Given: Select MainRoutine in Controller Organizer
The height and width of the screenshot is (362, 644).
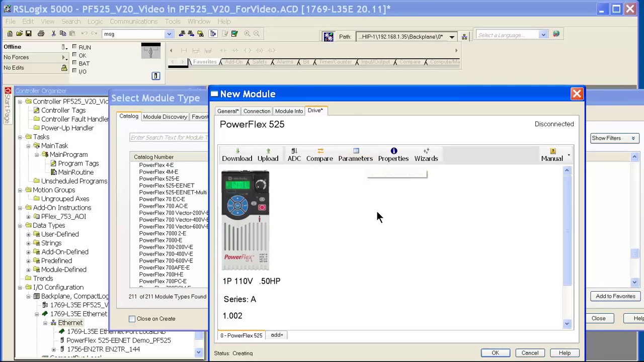Looking at the screenshot, I should pos(75,172).
